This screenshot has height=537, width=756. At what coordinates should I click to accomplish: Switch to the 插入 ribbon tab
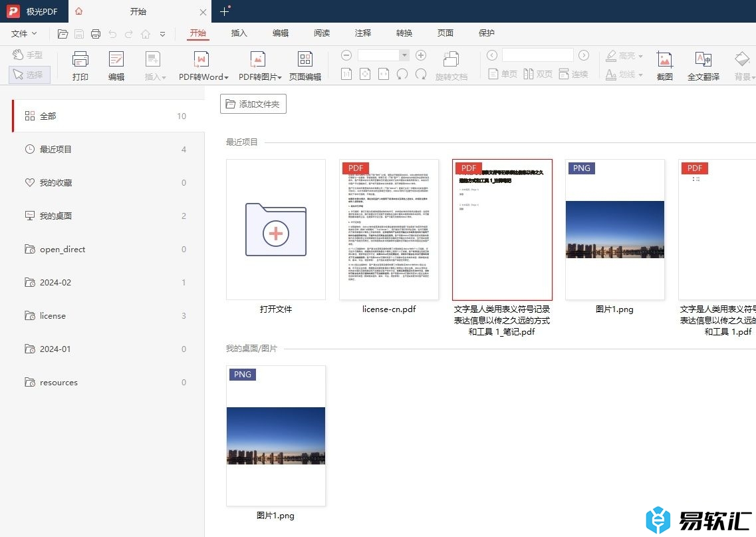click(239, 33)
